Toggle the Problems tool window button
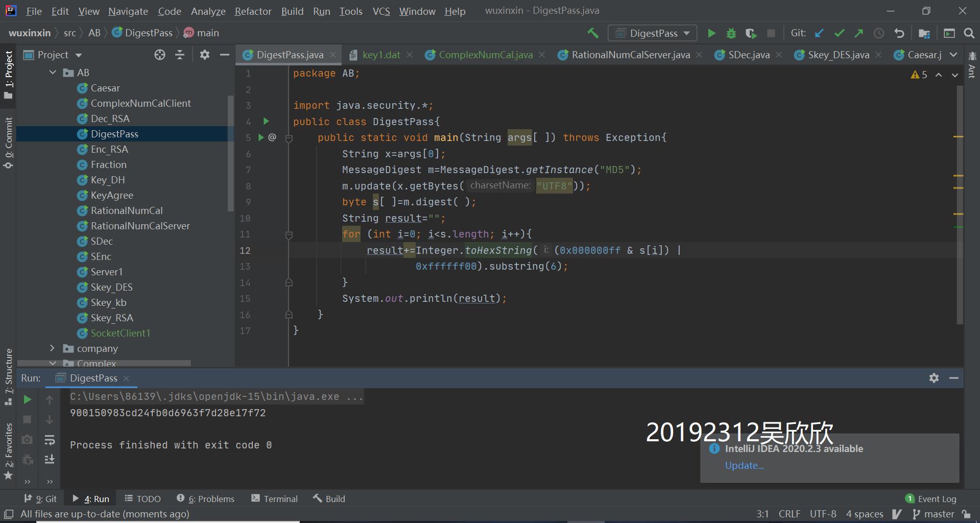 (x=205, y=498)
